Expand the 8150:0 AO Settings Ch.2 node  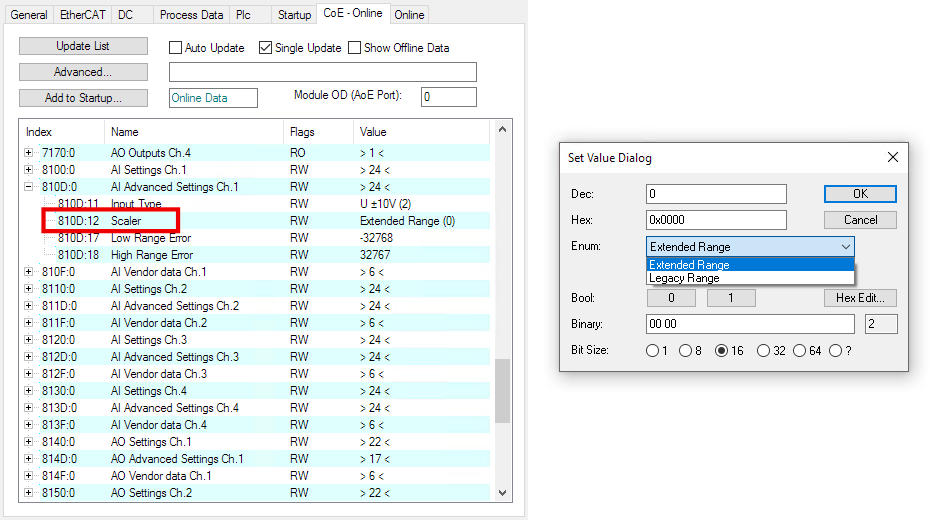tap(28, 493)
